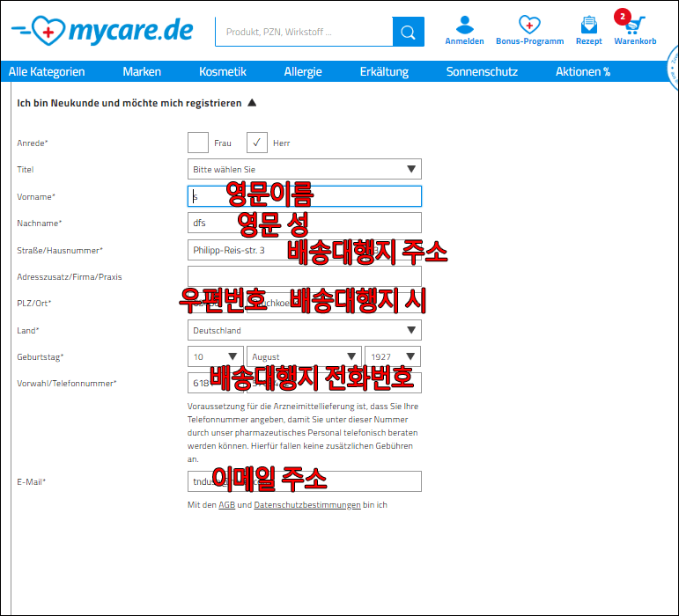This screenshot has height=616, width=679.
Task: Click the E-Mail input field
Action: 305,481
